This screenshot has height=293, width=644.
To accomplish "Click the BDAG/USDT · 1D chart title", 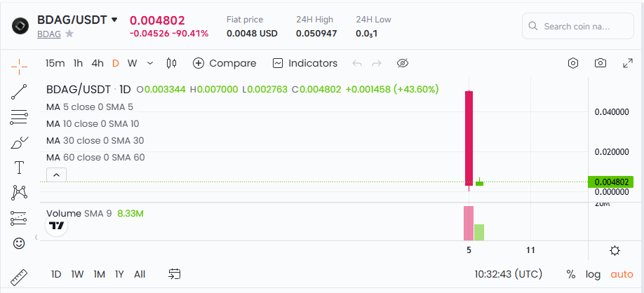I will (88, 89).
